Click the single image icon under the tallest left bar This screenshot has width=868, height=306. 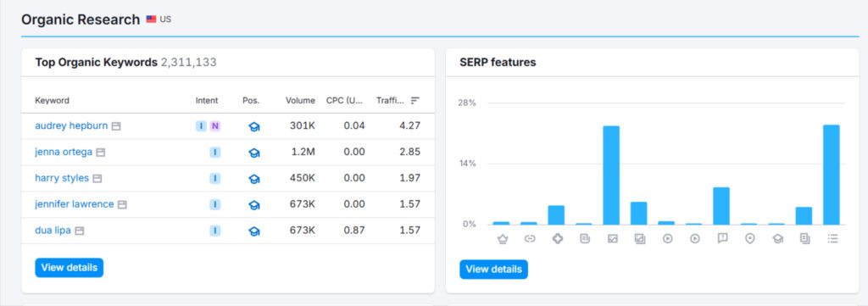coord(612,239)
